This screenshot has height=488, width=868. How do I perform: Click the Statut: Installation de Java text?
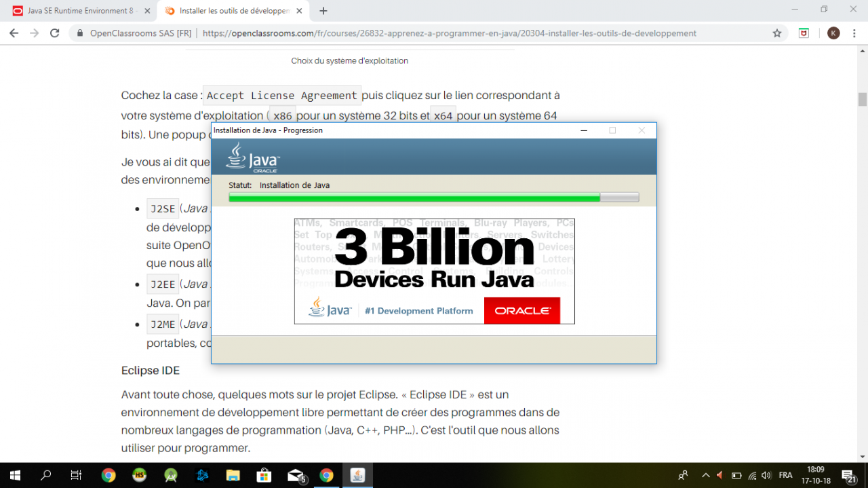click(279, 185)
